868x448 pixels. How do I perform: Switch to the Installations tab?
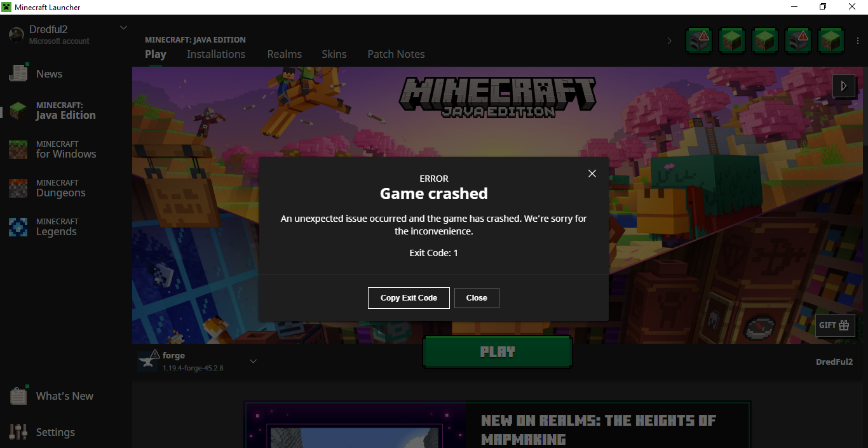[216, 54]
